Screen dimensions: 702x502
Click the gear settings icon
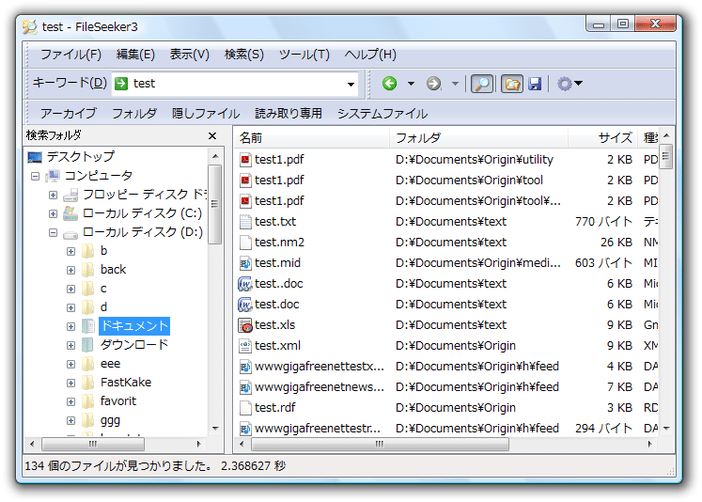pos(564,84)
